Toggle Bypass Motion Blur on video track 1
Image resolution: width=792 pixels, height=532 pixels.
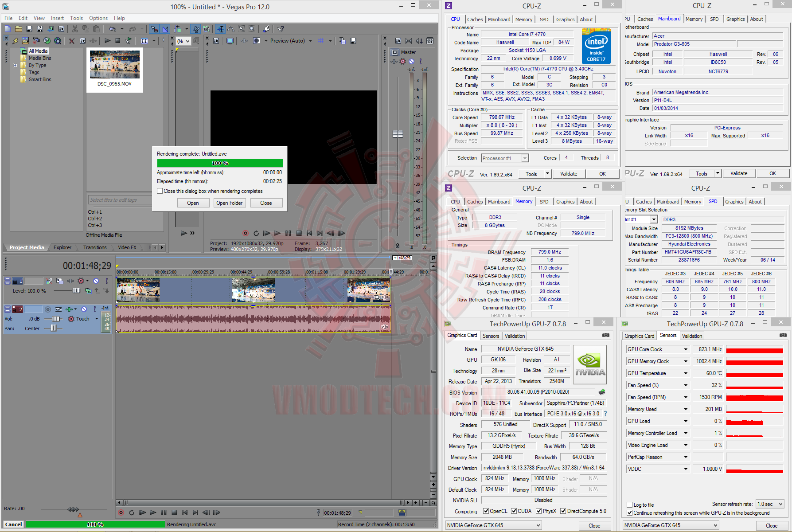pyautogui.click(x=49, y=281)
